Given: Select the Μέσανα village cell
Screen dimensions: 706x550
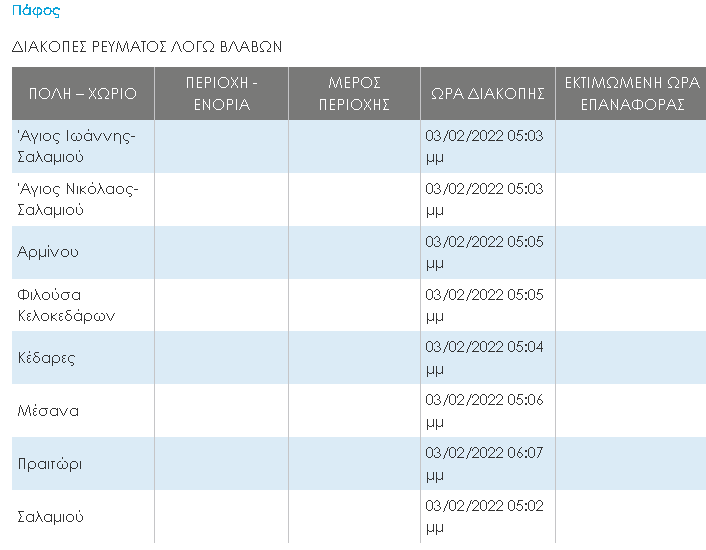Looking at the screenshot, I should 83,410.
